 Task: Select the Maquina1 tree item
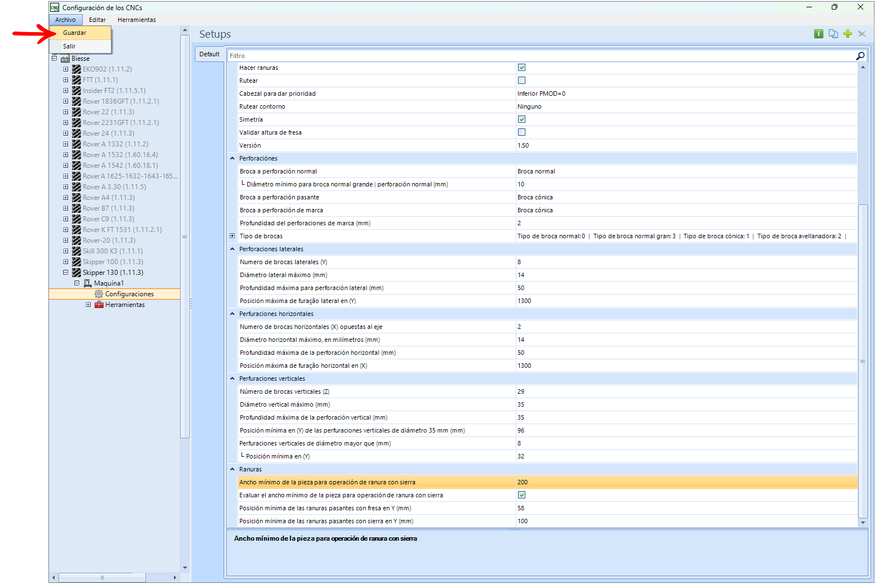click(x=109, y=283)
